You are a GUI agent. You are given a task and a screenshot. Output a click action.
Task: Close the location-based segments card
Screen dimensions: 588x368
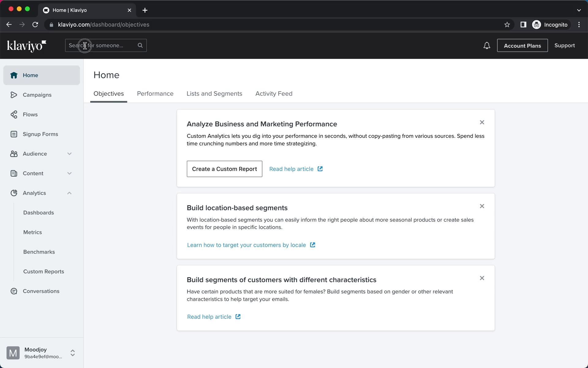coord(482,206)
